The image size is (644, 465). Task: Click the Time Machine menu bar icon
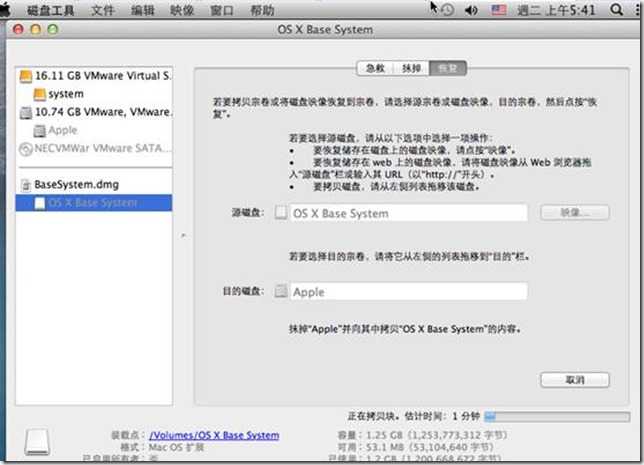pos(447,9)
